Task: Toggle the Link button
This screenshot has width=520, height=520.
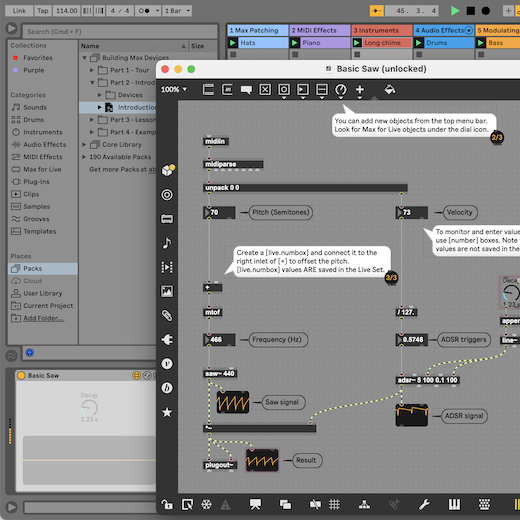Action: pos(19,11)
